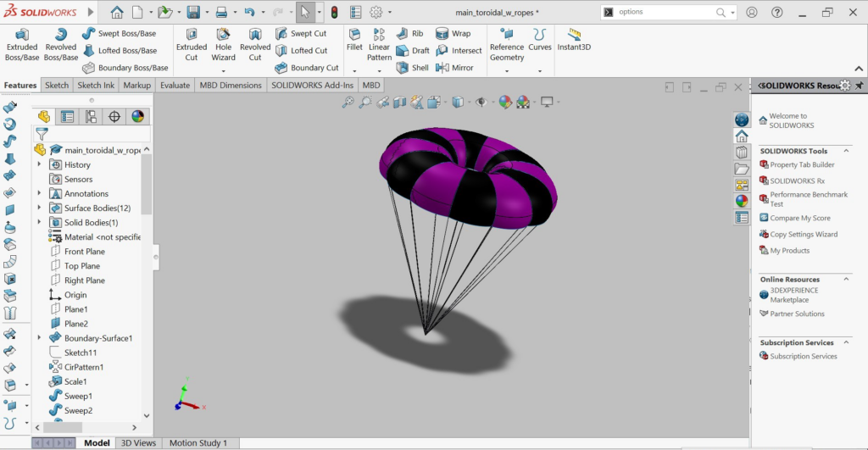Switch to the Sketch tab
Viewport: 868px width, 450px height.
[57, 86]
